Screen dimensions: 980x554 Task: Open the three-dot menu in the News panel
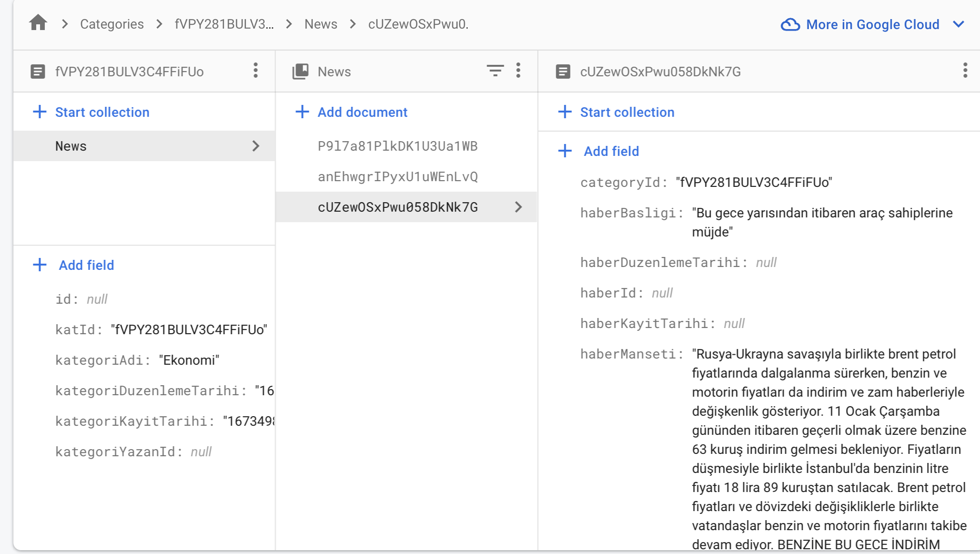[x=518, y=71]
